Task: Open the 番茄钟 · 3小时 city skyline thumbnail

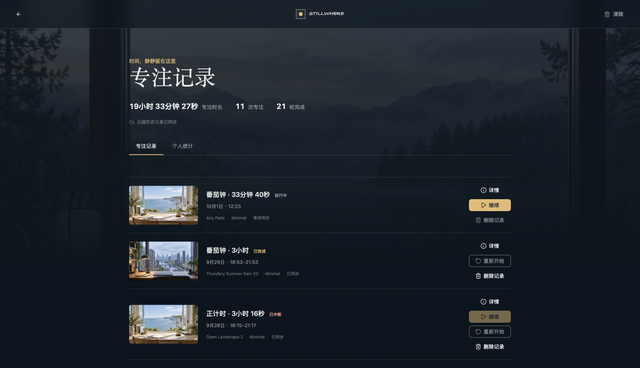Action: click(x=164, y=261)
